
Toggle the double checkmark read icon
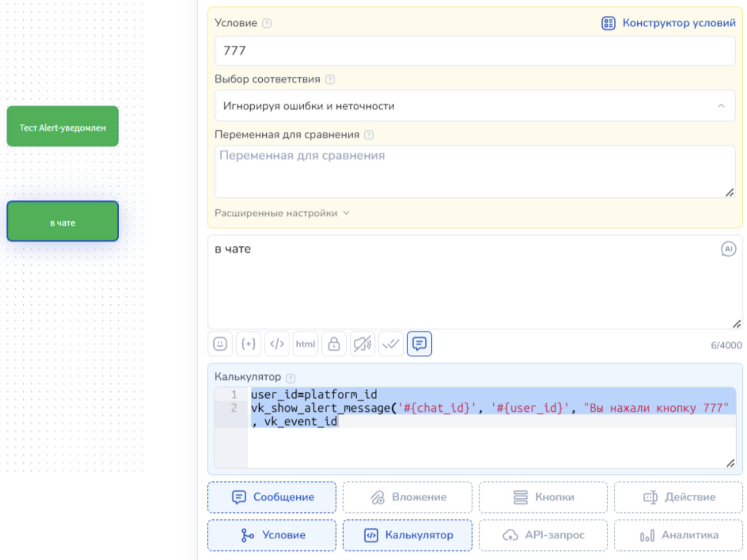(391, 344)
